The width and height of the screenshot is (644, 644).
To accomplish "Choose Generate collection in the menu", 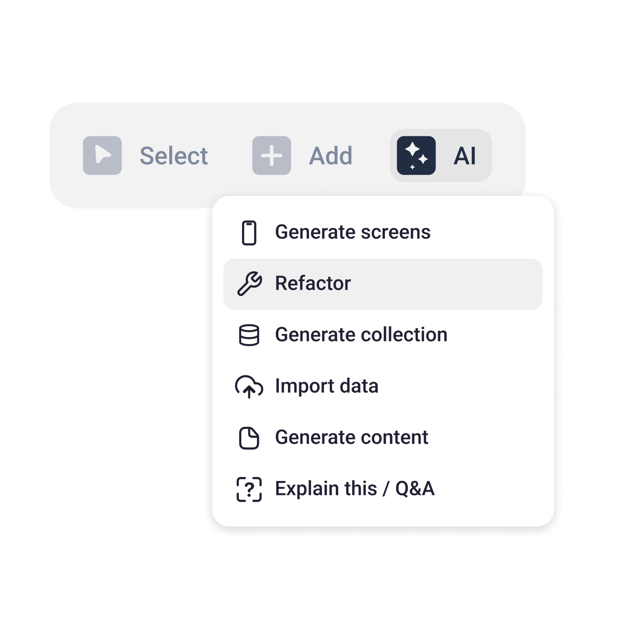I will 361,334.
